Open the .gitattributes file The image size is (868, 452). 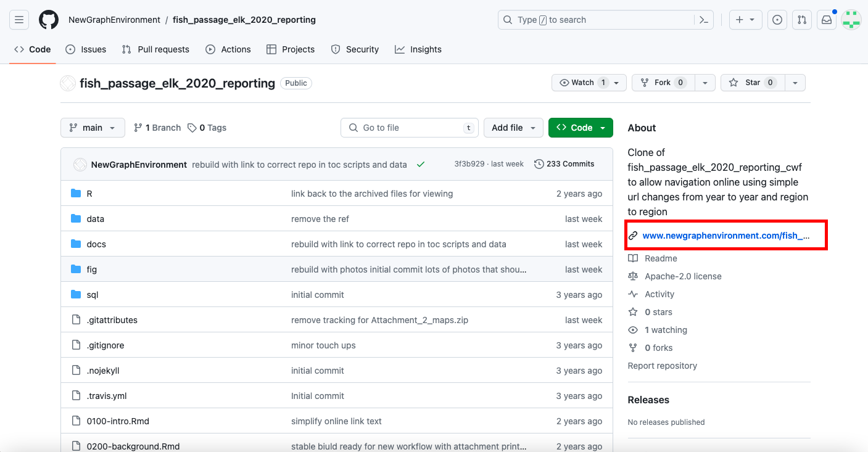click(x=112, y=320)
